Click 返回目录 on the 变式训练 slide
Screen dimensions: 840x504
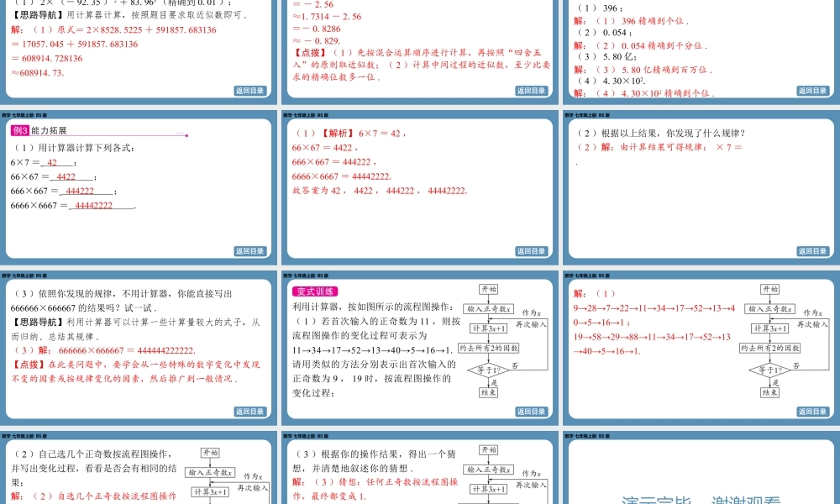[533, 411]
